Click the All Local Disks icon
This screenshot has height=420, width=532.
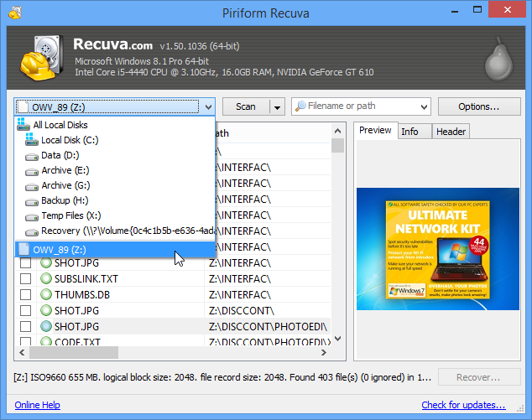[x=23, y=124]
